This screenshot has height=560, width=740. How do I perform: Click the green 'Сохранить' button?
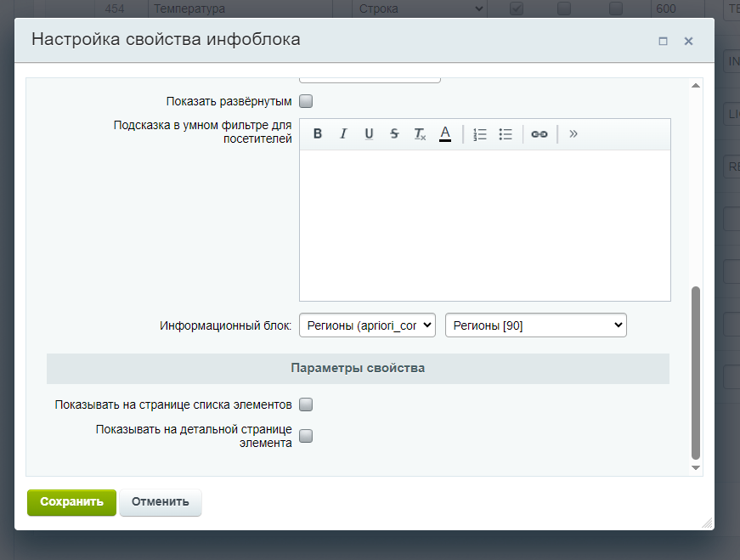[x=71, y=501]
